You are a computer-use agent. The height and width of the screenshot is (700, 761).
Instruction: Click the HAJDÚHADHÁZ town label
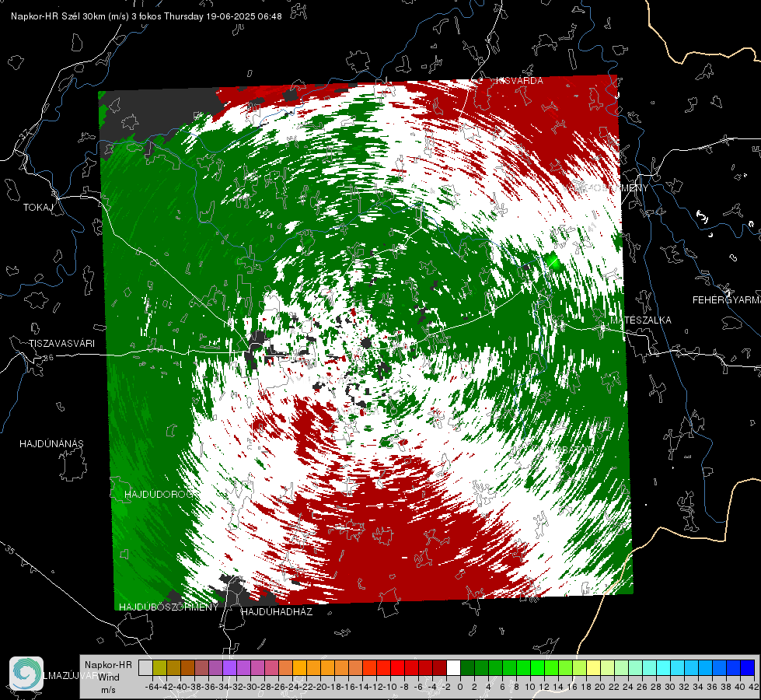(x=277, y=612)
